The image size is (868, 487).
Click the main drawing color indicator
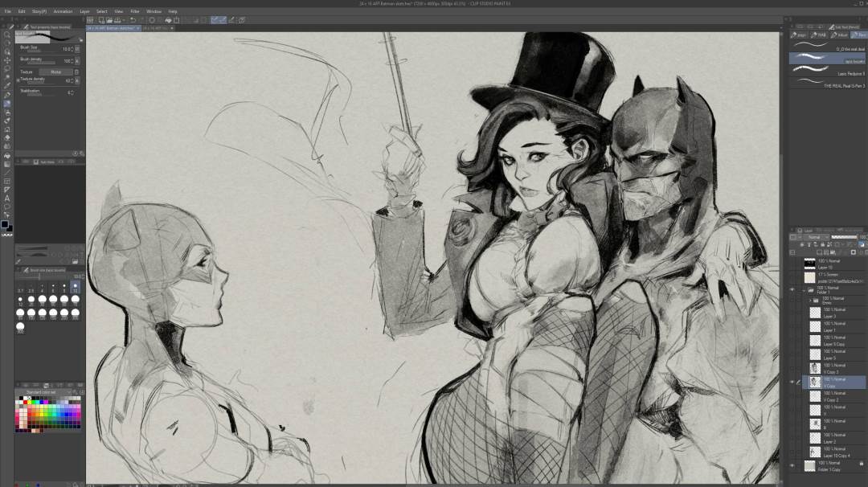pos(5,224)
